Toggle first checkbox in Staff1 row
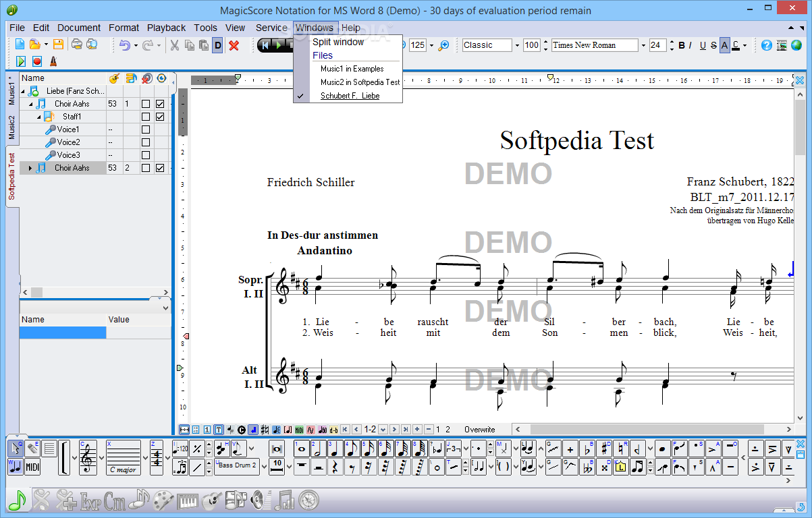Screen dimensions: 812x518 [145, 117]
